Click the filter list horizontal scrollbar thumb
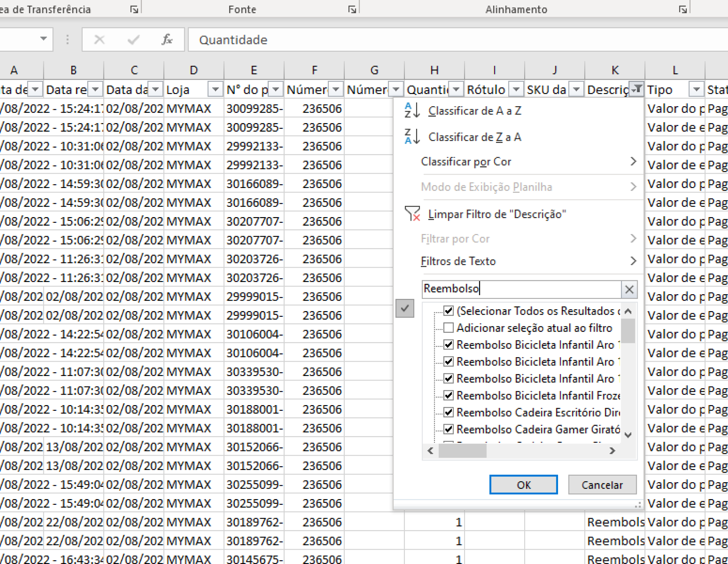Image resolution: width=728 pixels, height=564 pixels. point(462,451)
